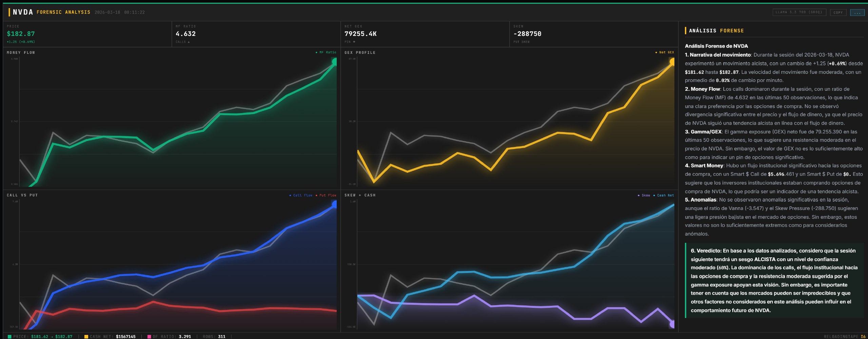Click the ellipsis button beside COPY
The width and height of the screenshot is (868, 339).
[x=857, y=13]
